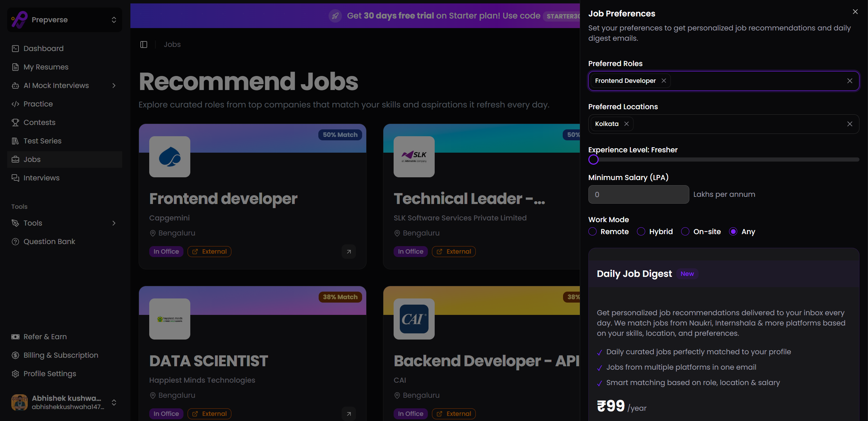
Task: Open the Jobs section from the sidebar
Action: click(31, 159)
